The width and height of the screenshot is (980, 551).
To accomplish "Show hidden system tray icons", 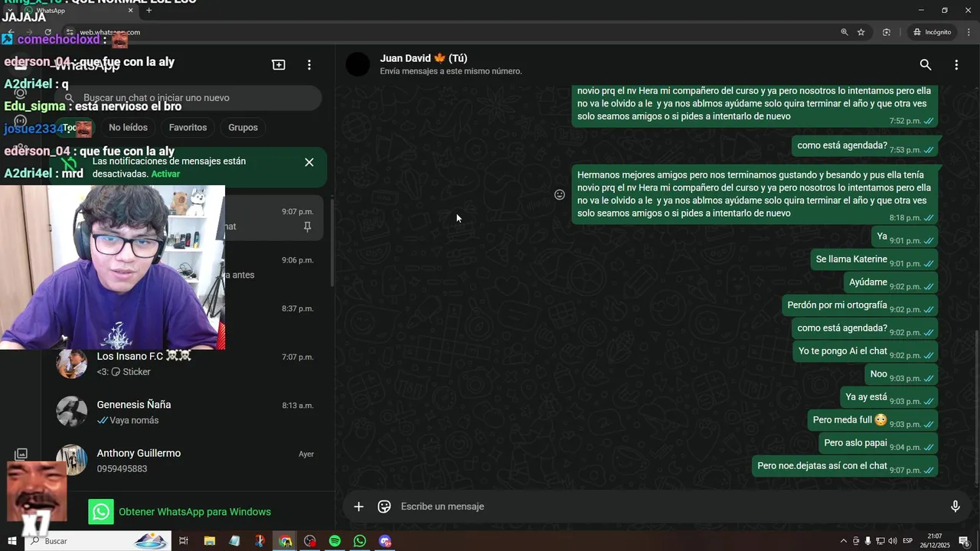I will [844, 541].
